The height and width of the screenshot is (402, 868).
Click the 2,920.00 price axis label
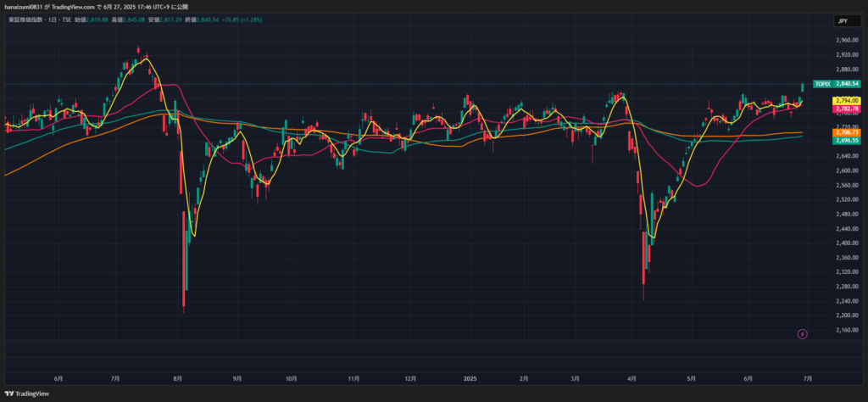coord(846,55)
